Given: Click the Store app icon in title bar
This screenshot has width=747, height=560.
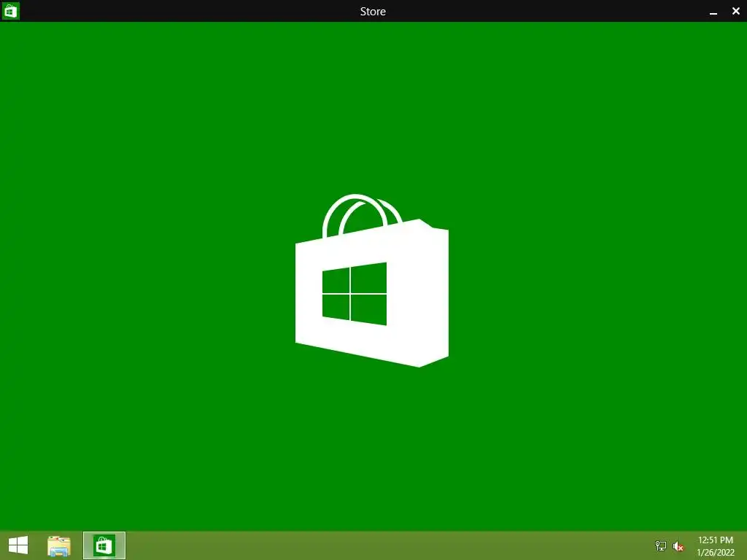Looking at the screenshot, I should [x=10, y=10].
